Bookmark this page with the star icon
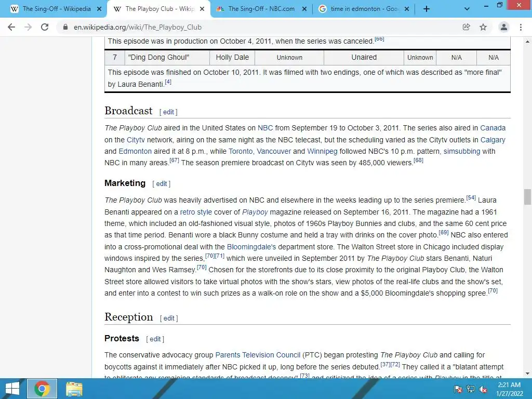 [483, 27]
